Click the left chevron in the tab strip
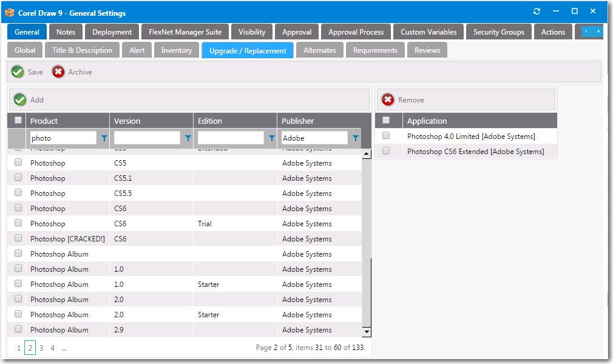This screenshot has height=364, width=613. 584,32
